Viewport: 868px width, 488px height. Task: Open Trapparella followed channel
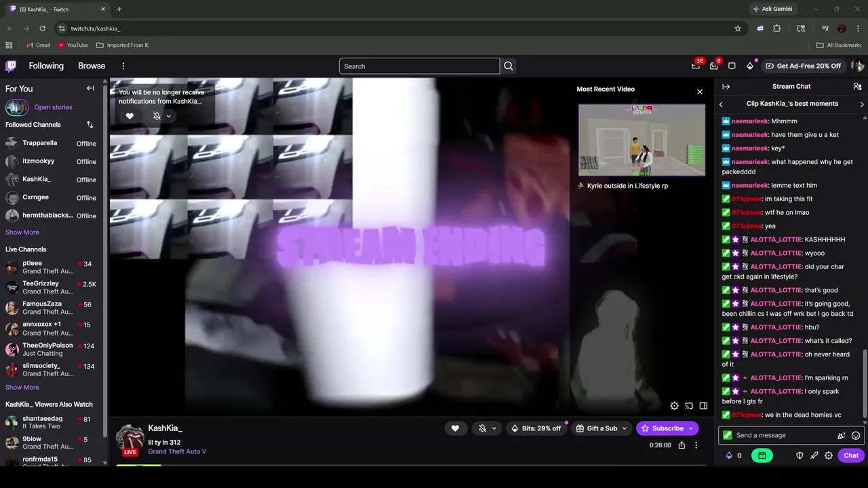[x=51, y=144]
